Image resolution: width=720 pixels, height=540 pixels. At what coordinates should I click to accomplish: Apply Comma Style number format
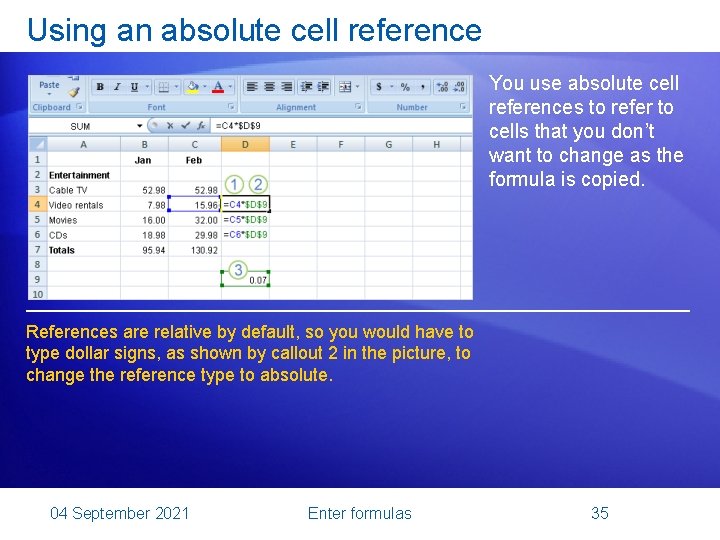pos(422,87)
